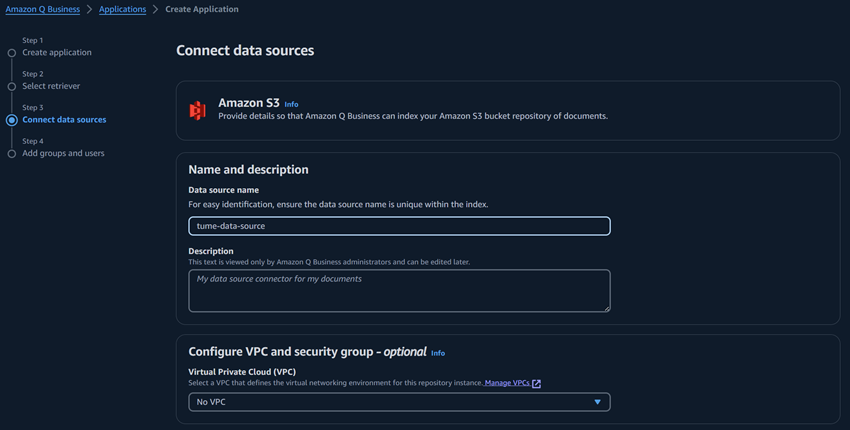This screenshot has height=430, width=850.
Task: Go to Create application step
Action: (57, 53)
